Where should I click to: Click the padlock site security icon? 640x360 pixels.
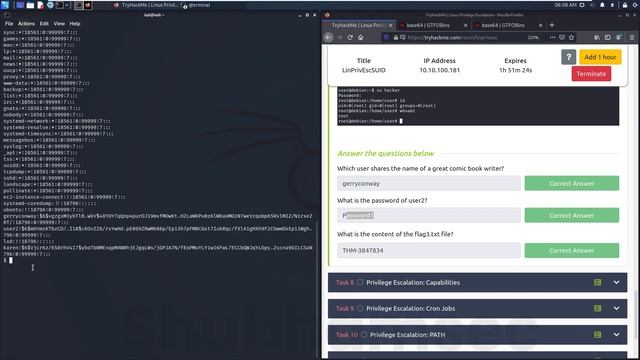[396, 37]
